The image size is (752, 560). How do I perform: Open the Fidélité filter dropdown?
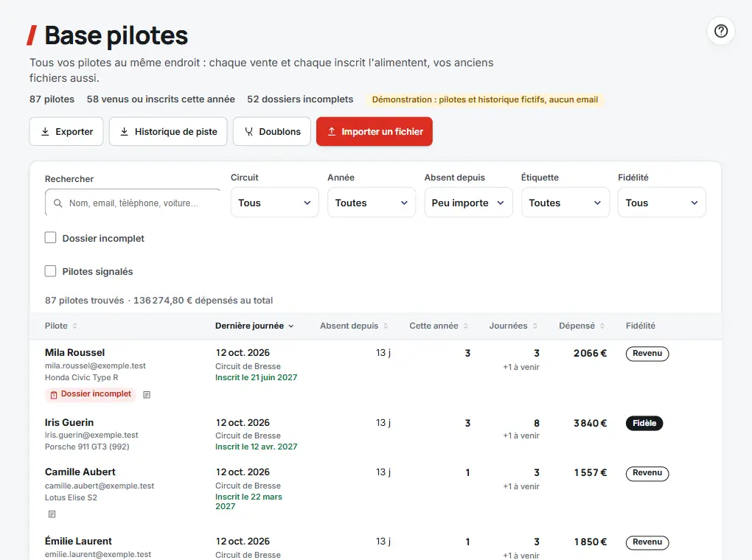click(662, 203)
